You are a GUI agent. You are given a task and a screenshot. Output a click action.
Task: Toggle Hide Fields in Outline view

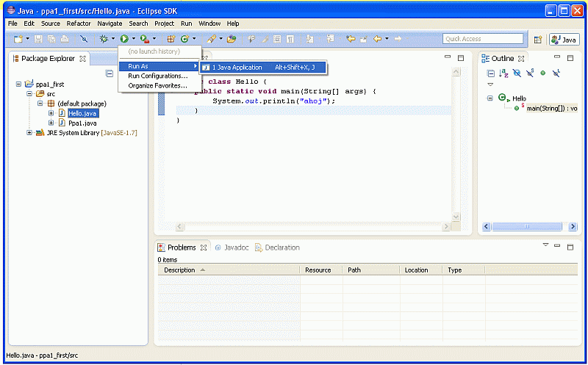pos(517,73)
